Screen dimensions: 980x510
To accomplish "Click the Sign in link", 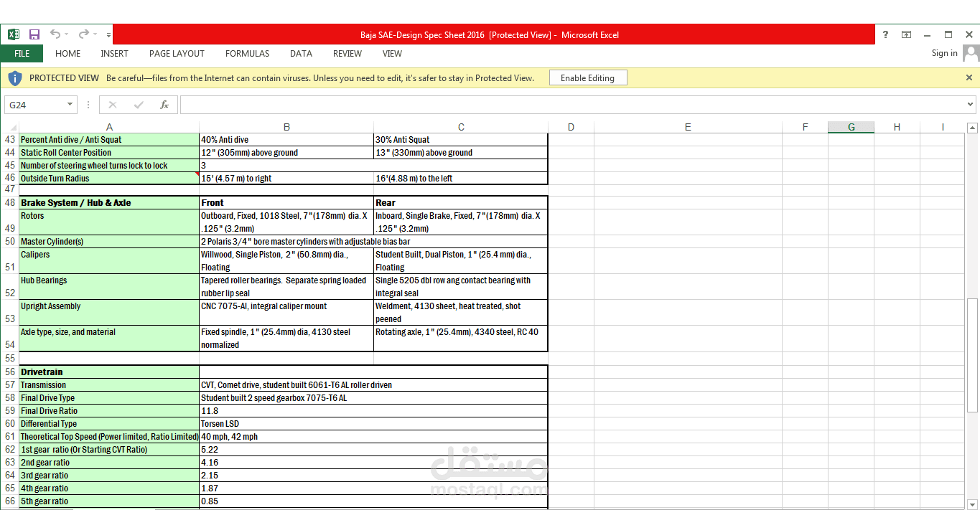I will (944, 53).
